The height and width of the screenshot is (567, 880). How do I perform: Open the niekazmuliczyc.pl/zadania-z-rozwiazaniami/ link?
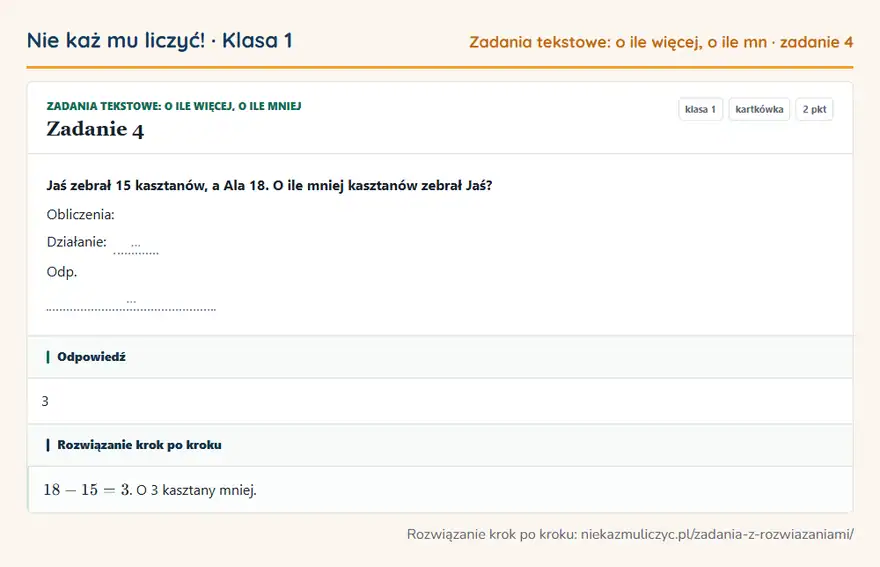pos(717,534)
